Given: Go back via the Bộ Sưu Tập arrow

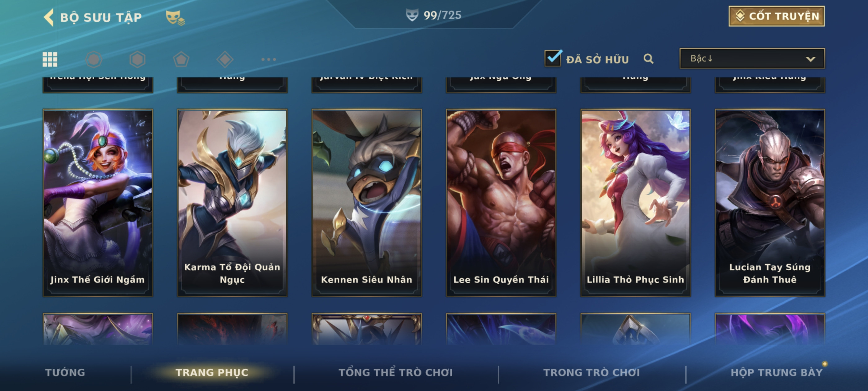Looking at the screenshot, I should click(x=49, y=17).
